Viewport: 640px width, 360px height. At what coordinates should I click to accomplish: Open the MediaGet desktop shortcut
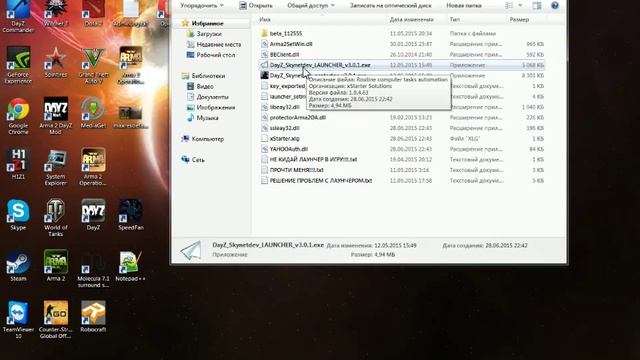[x=93, y=113]
